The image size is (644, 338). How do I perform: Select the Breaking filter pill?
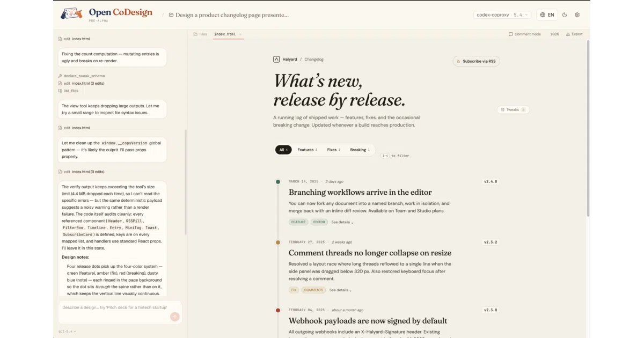360,150
